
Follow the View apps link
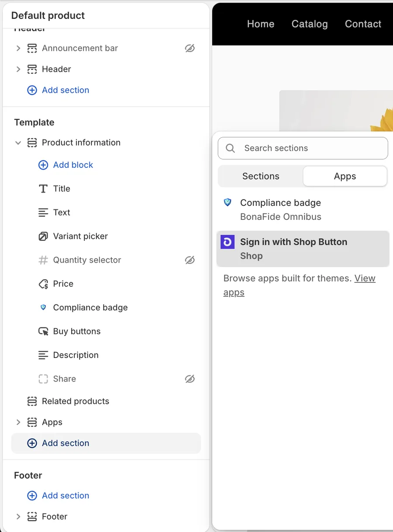point(300,285)
